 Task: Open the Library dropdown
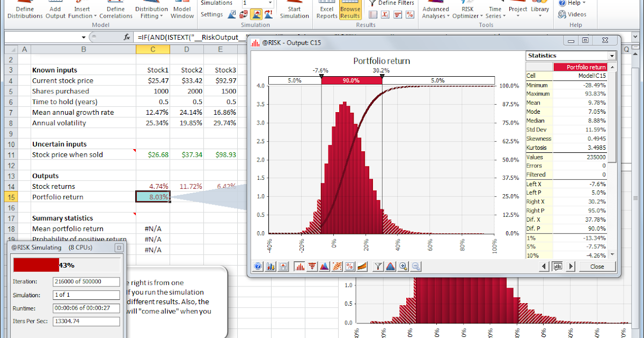pos(540,9)
